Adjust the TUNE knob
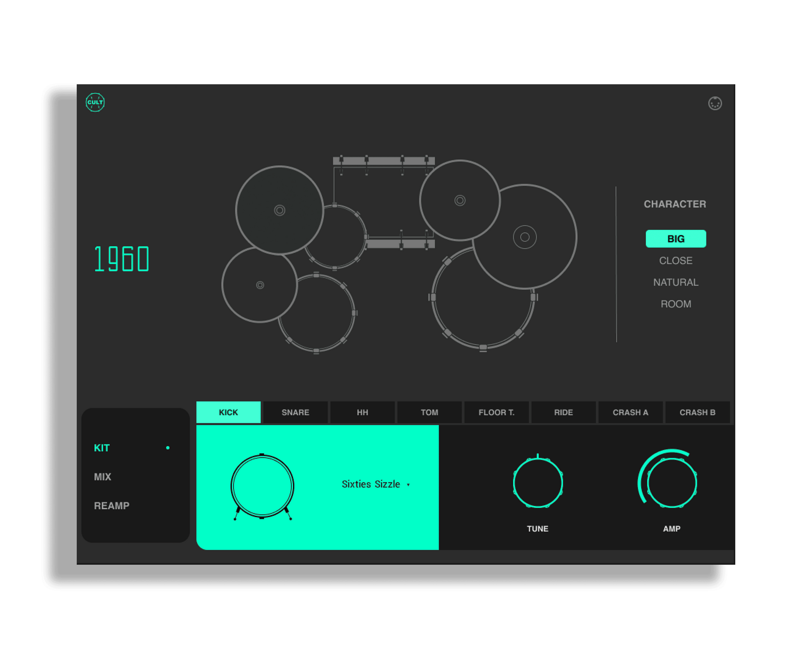Viewport: 812px width, 649px height. tap(537, 482)
